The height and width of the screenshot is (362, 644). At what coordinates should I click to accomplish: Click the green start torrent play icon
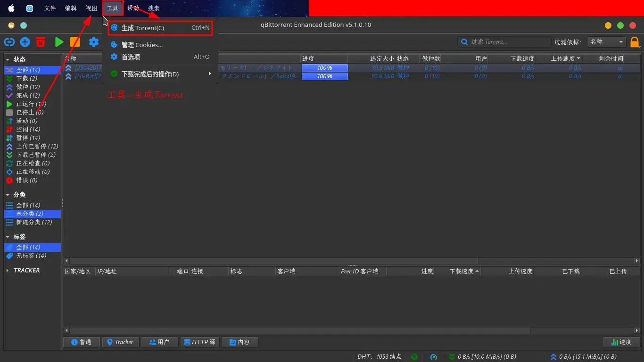point(59,42)
